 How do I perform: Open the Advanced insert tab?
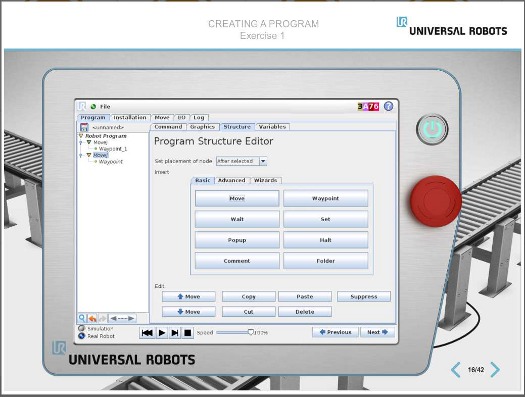click(231, 180)
